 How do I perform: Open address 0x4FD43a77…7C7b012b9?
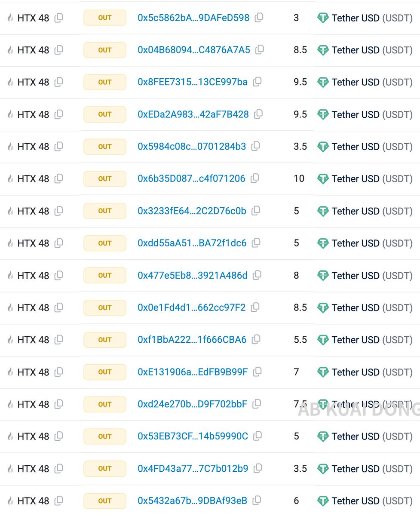point(193,469)
